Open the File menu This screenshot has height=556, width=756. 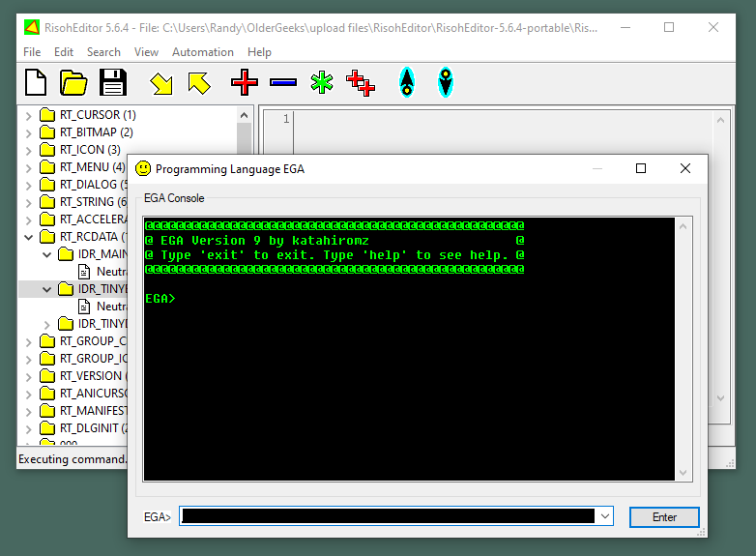point(32,52)
